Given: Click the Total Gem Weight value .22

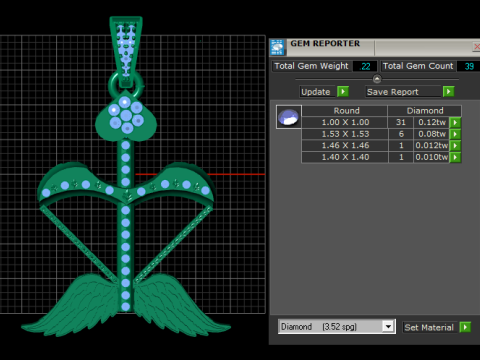Looking at the screenshot, I should click(365, 66).
